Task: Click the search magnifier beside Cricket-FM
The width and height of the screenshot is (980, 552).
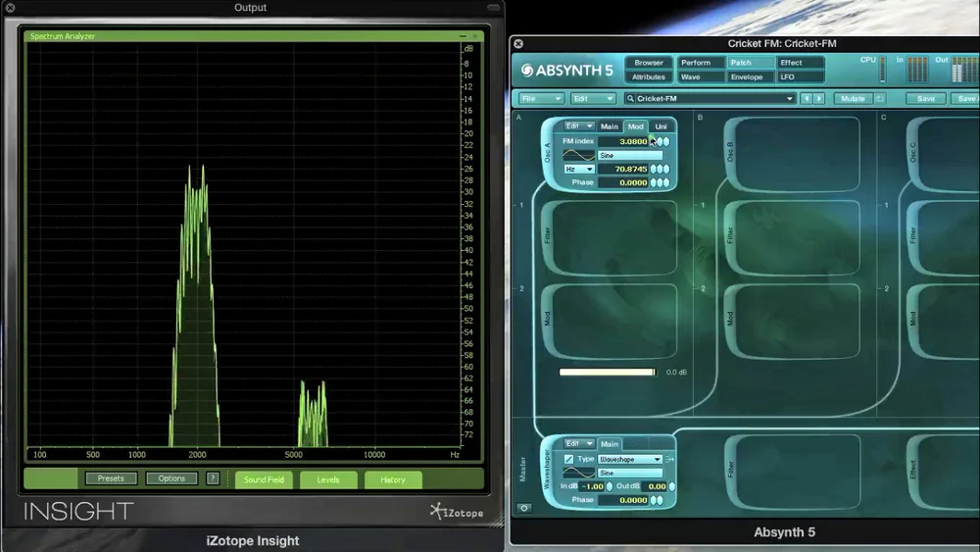Action: (x=630, y=99)
